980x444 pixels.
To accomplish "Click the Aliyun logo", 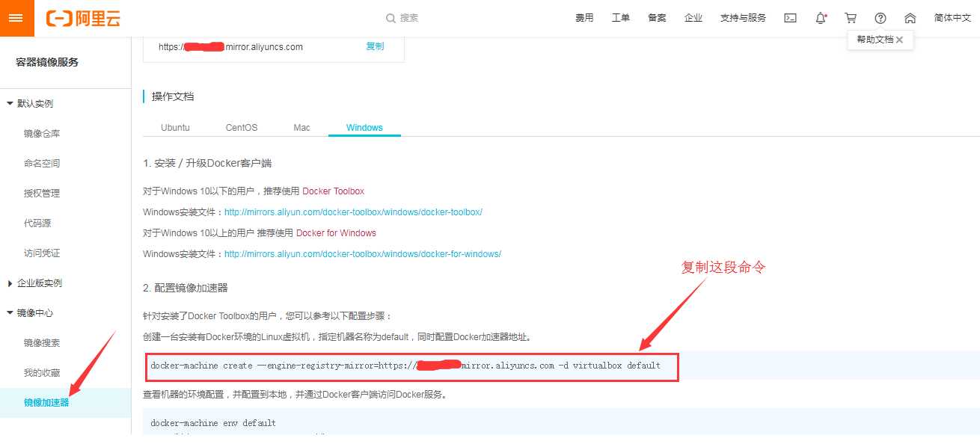I will (x=82, y=18).
